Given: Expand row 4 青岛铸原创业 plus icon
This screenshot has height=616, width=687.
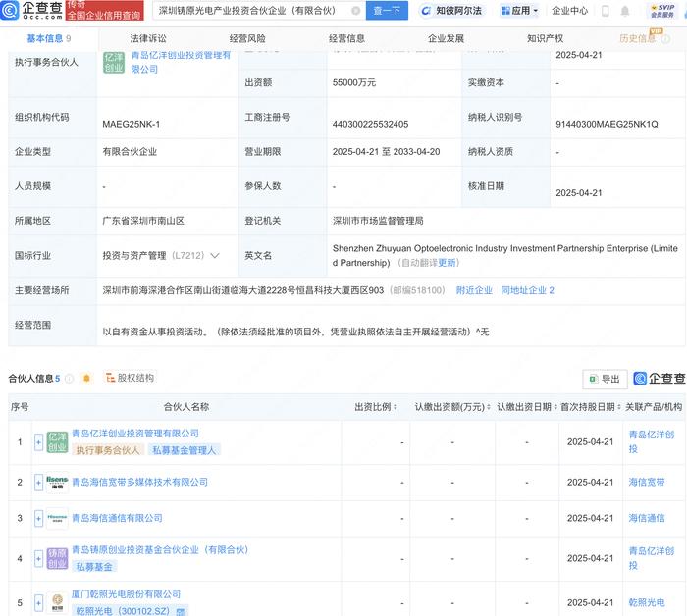Looking at the screenshot, I should click(38, 559).
